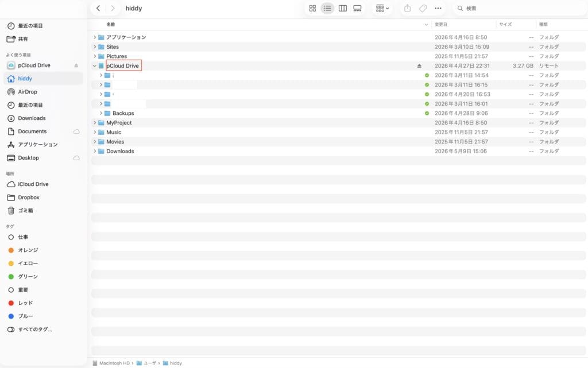Open iCloud Drive in the sidebar
Image resolution: width=588 pixels, height=368 pixels.
pyautogui.click(x=33, y=184)
